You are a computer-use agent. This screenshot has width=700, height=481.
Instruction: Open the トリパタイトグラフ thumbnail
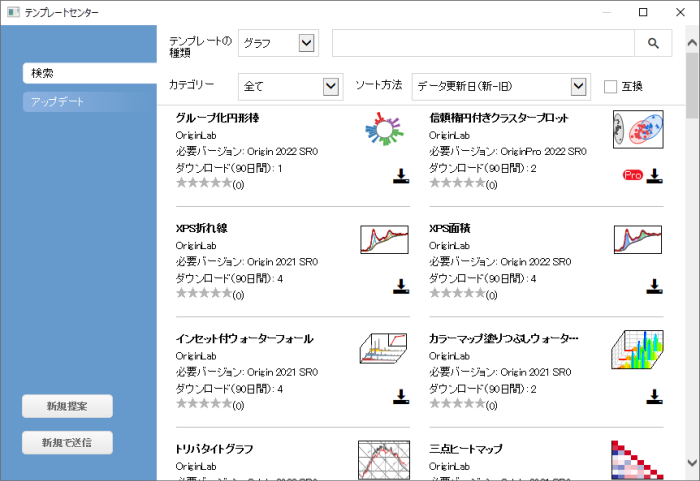pyautogui.click(x=384, y=460)
